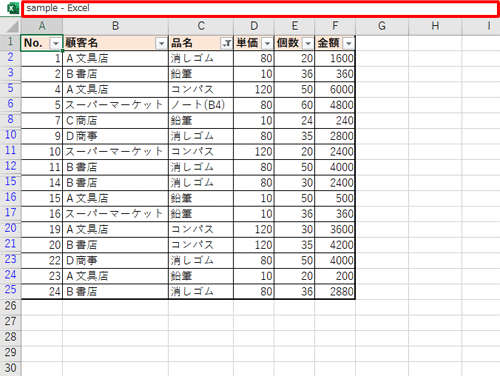Select row 30 header
500x376 pixels.
(11, 368)
